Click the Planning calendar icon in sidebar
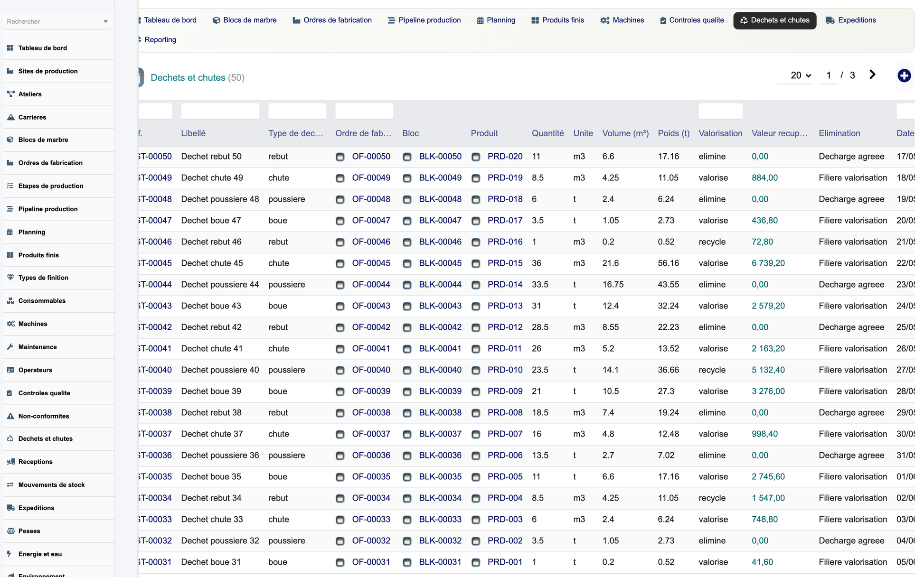The height and width of the screenshot is (577, 924). click(x=10, y=232)
